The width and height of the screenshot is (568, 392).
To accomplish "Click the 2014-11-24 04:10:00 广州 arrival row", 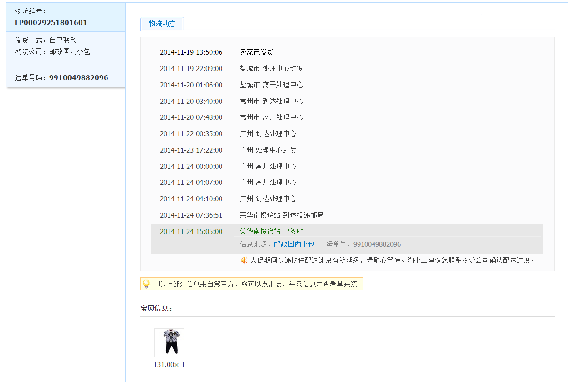I will coord(268,199).
